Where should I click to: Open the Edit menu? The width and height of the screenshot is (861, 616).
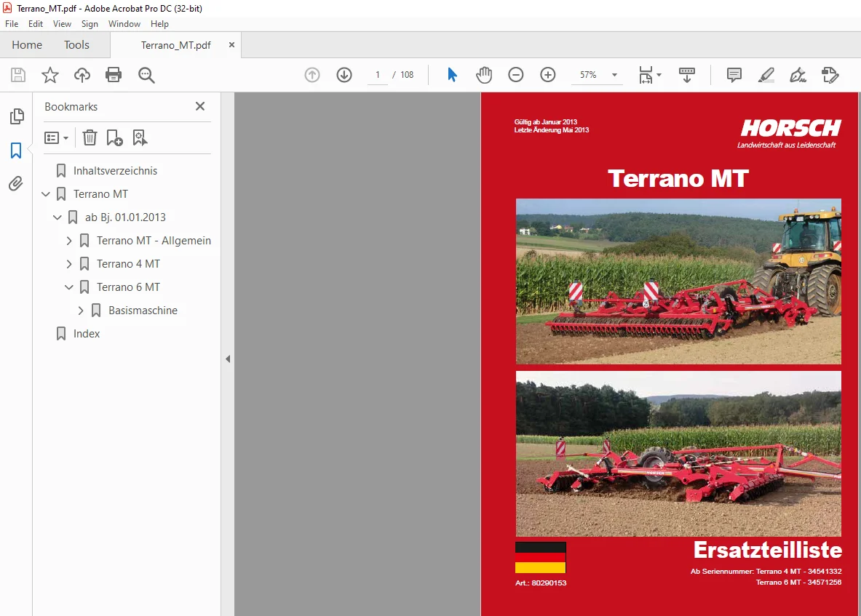click(x=36, y=24)
